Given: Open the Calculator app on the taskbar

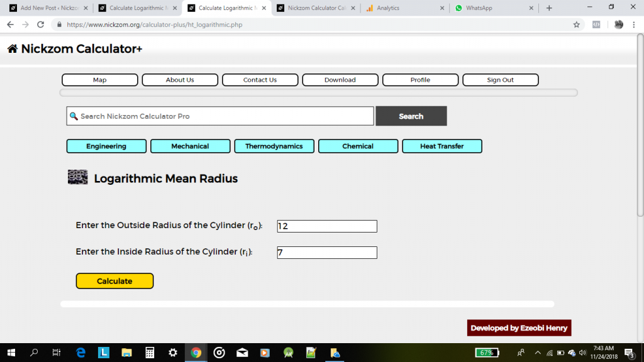Looking at the screenshot, I should 150,353.
